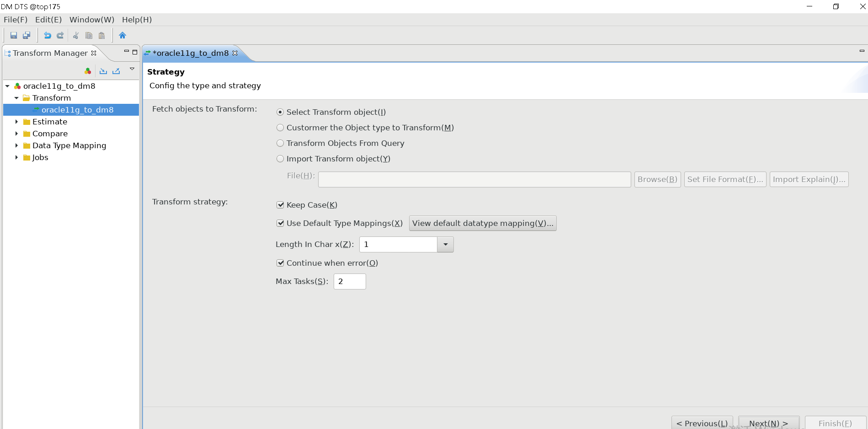Click the new project hexagons icon
Image resolution: width=868 pixels, height=429 pixels.
pyautogui.click(x=88, y=71)
